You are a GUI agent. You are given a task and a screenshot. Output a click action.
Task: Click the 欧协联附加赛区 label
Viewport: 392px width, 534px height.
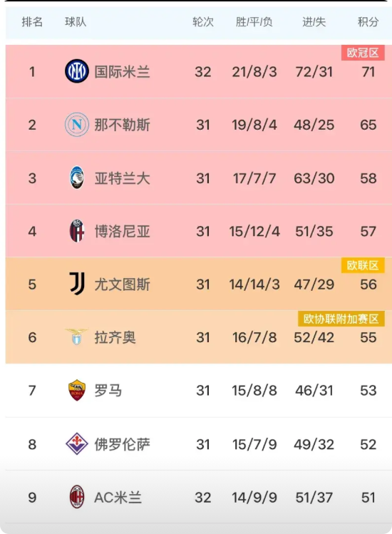pos(341,319)
